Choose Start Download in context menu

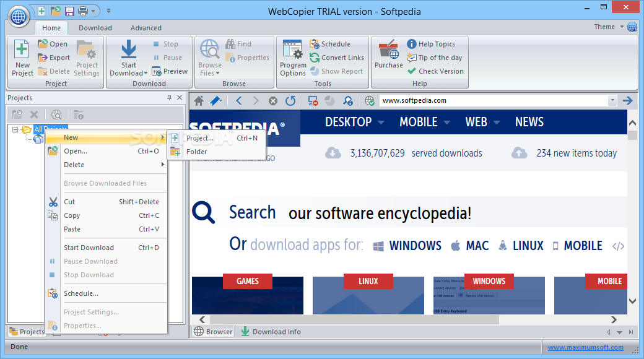pos(106,247)
